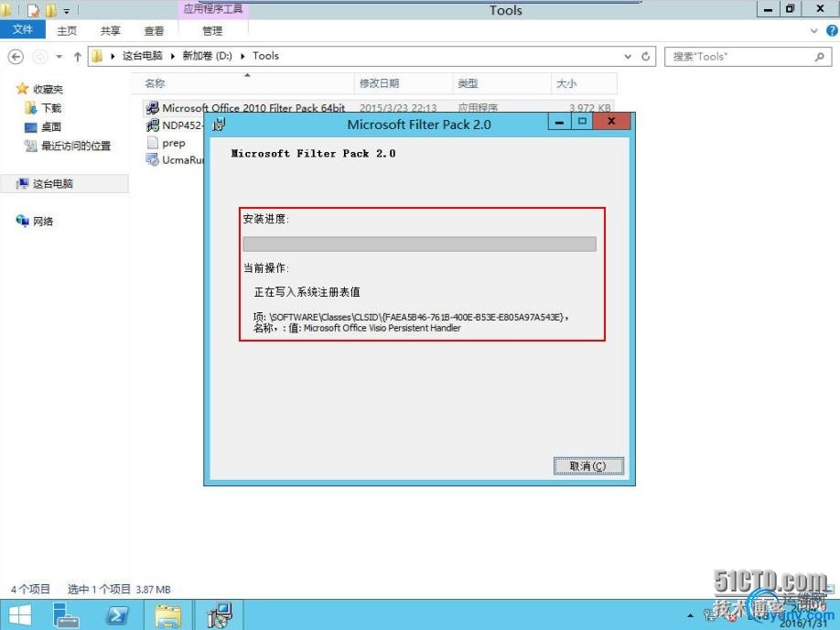
Task: Click the installer icon in the taskbar
Action: pyautogui.click(x=220, y=615)
